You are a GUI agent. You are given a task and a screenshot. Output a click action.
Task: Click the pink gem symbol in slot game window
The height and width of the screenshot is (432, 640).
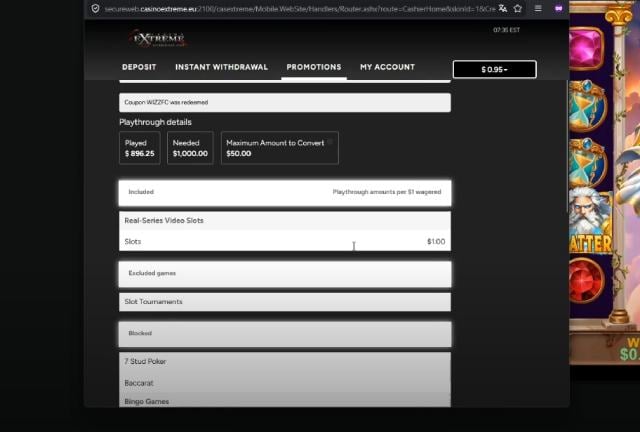[x=586, y=48]
